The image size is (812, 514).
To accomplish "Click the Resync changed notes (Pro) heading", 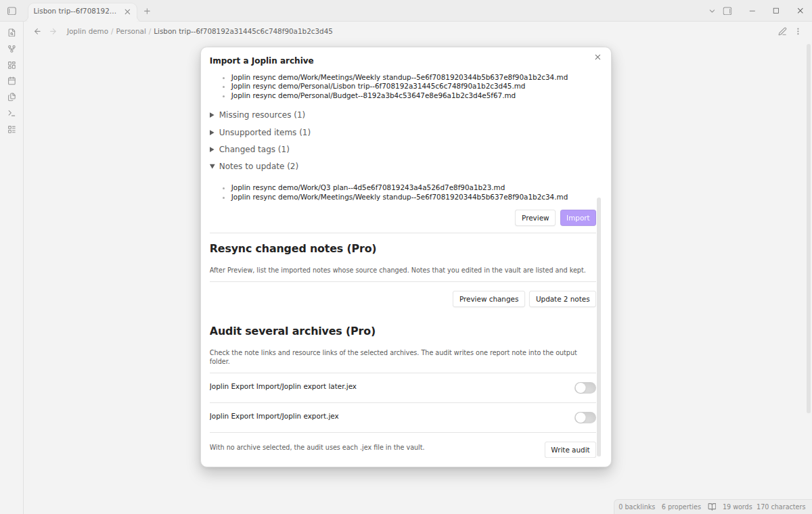I will [293, 249].
